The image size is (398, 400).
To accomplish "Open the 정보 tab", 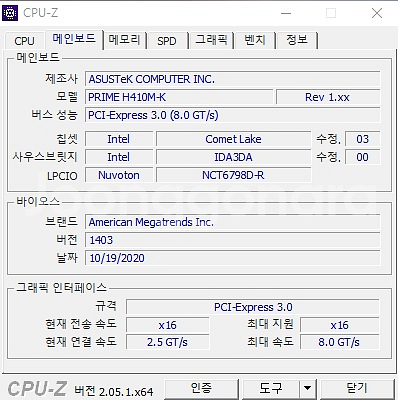I will 297,40.
